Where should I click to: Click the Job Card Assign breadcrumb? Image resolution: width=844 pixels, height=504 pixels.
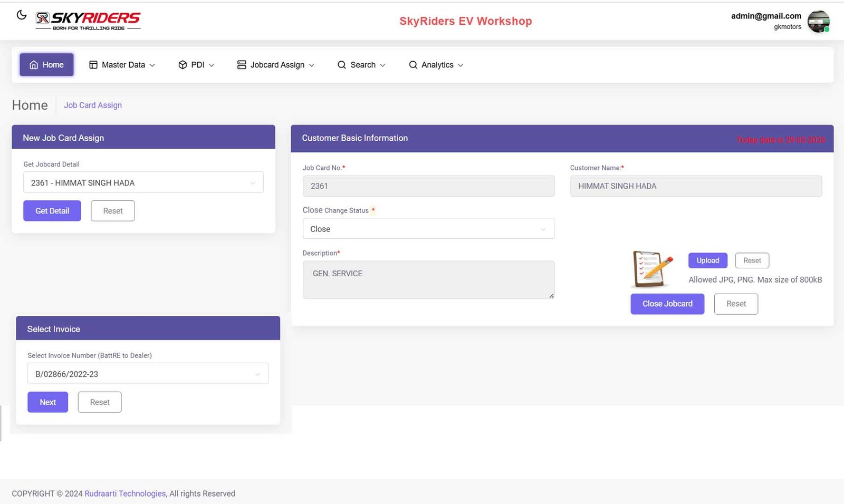93,105
